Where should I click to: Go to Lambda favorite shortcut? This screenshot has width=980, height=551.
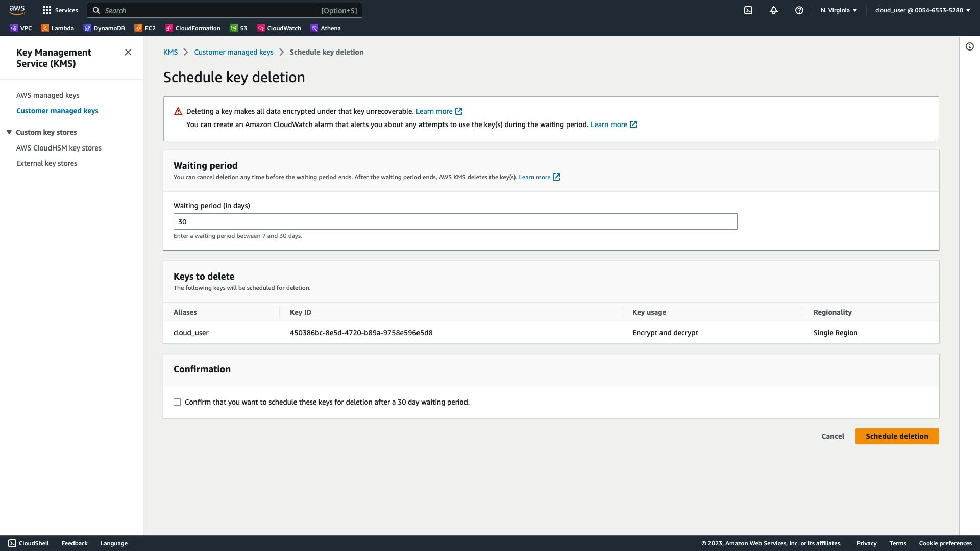click(57, 28)
